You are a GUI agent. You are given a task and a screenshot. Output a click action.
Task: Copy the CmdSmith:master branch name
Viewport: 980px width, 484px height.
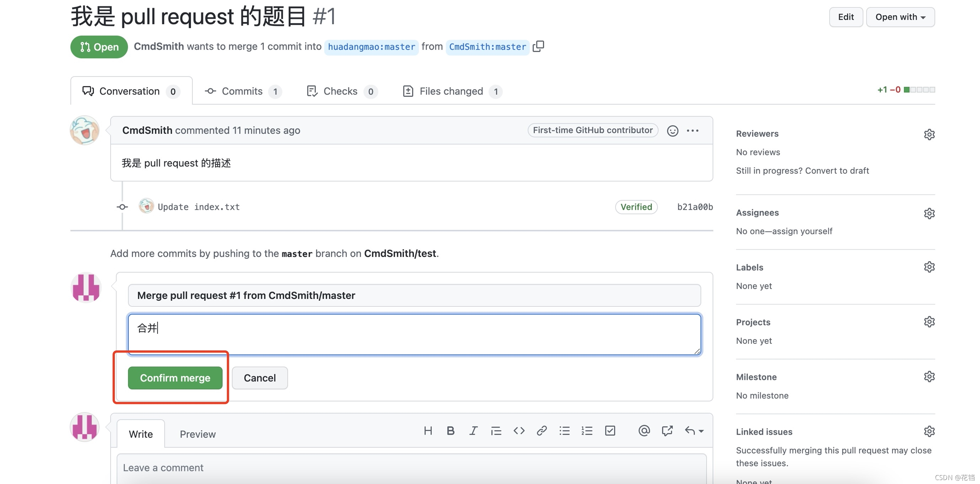click(x=539, y=46)
